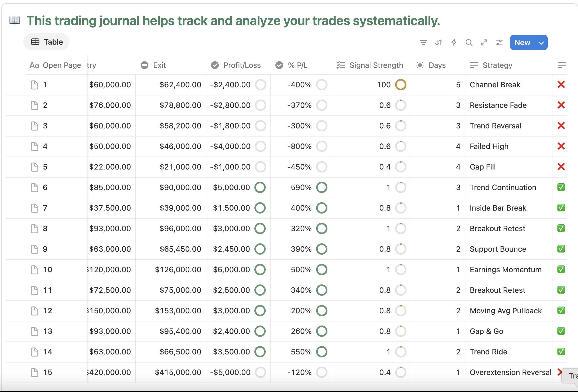Open the filter icon in the toolbar
Screen dimensions: 578x392
tap(423, 42)
